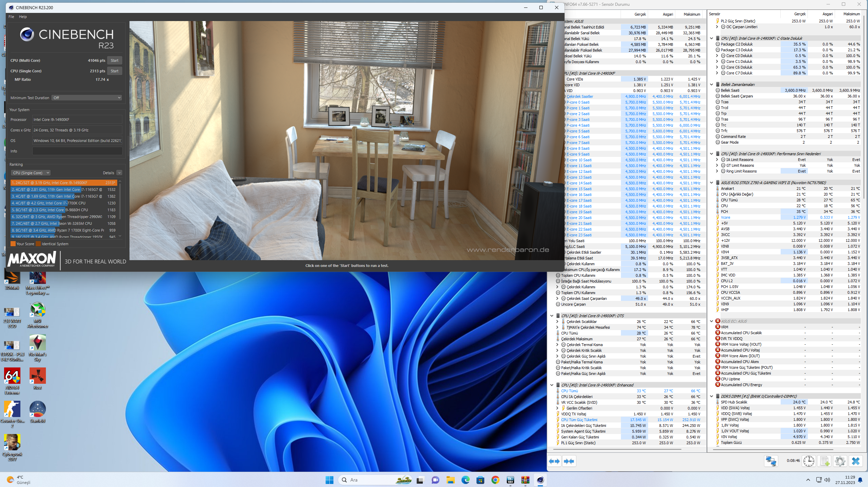Select ranking row Core i7-7700K CPU
This screenshot has height=487, width=868.
click(64, 203)
